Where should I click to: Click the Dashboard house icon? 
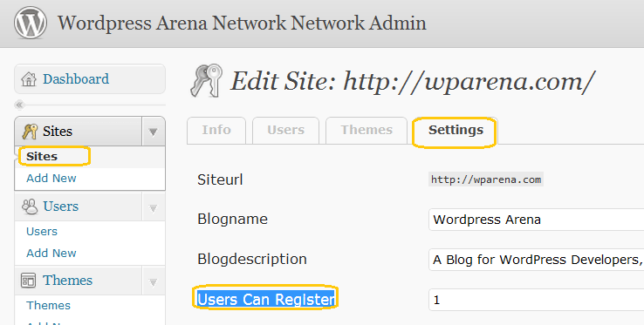tap(29, 78)
